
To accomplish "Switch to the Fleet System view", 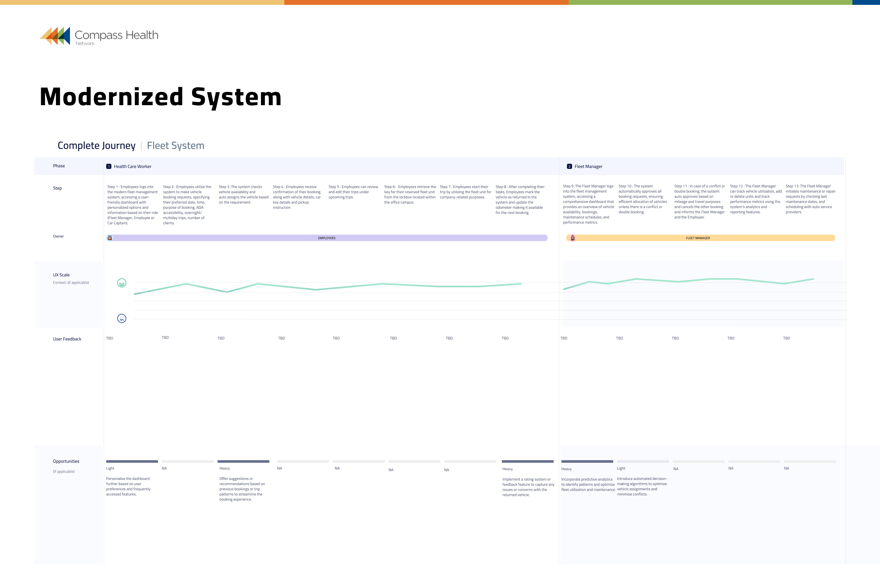I will point(175,146).
